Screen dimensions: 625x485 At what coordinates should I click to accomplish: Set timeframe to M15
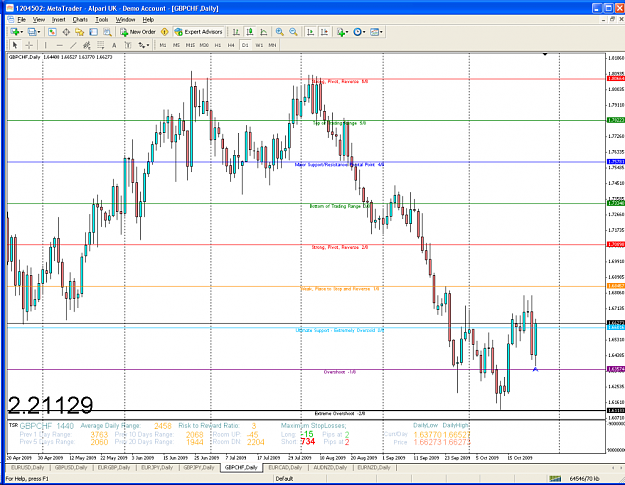[x=190, y=45]
